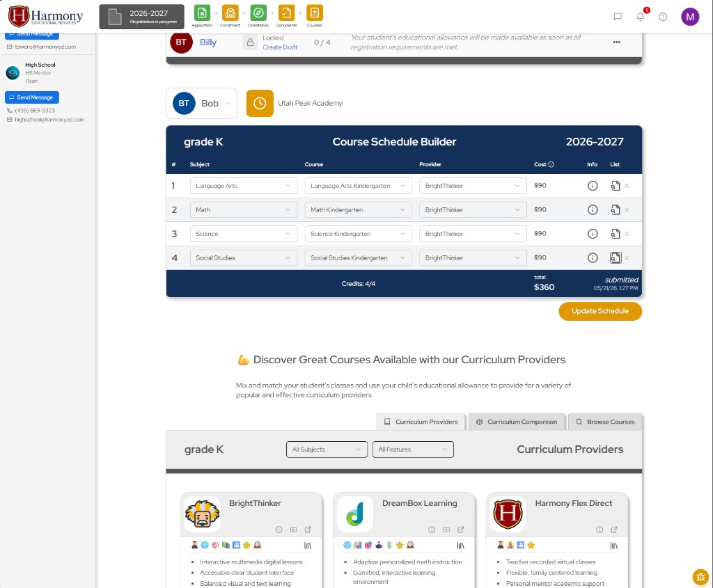Show info for Language Arts Kindergarten row

pos(593,186)
